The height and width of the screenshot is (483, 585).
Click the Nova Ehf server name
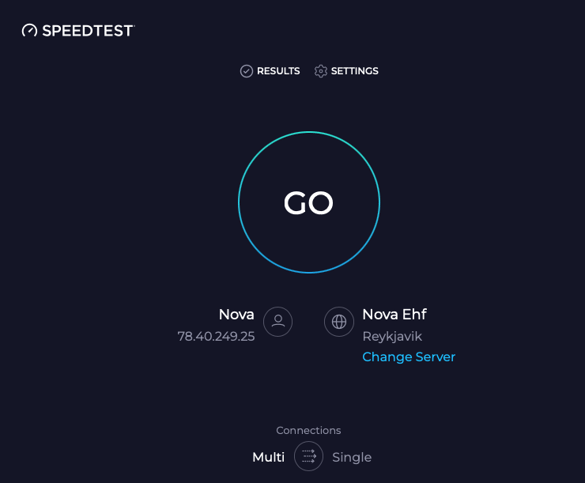click(394, 314)
